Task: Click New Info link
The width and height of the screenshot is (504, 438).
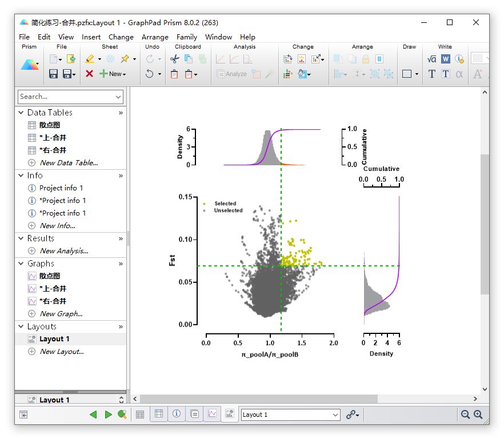Action: click(x=58, y=226)
